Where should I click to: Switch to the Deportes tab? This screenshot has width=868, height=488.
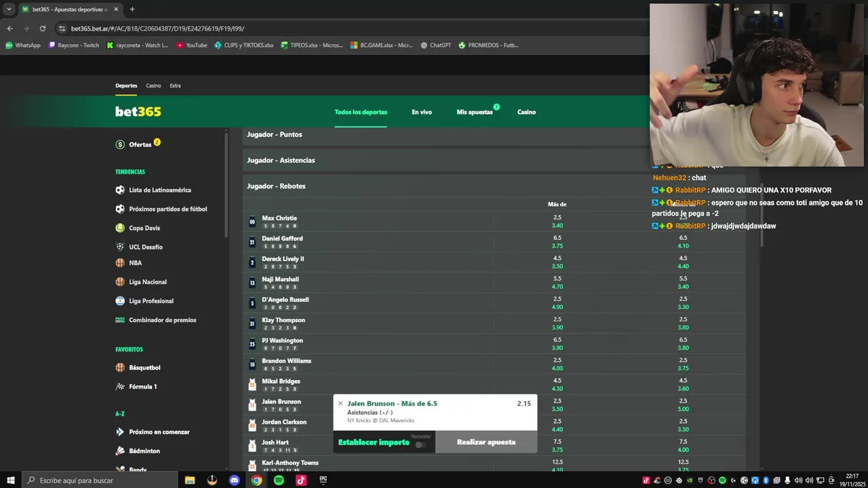pyautogui.click(x=126, y=86)
